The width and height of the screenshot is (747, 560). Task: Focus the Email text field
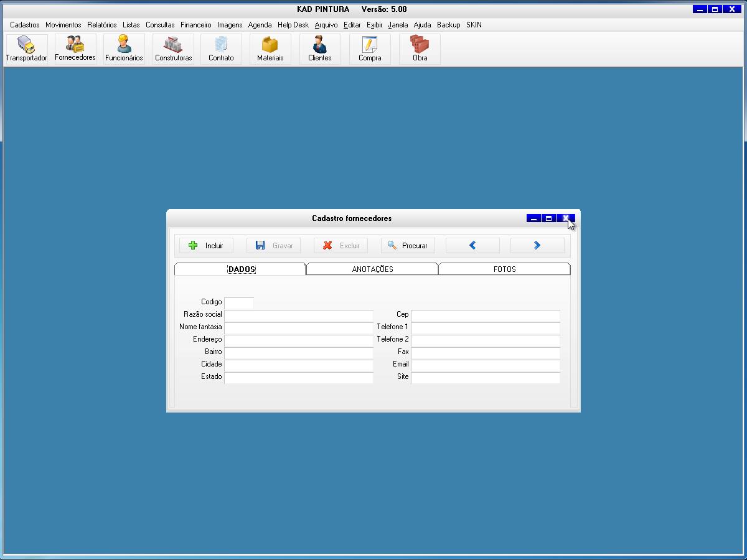(485, 365)
